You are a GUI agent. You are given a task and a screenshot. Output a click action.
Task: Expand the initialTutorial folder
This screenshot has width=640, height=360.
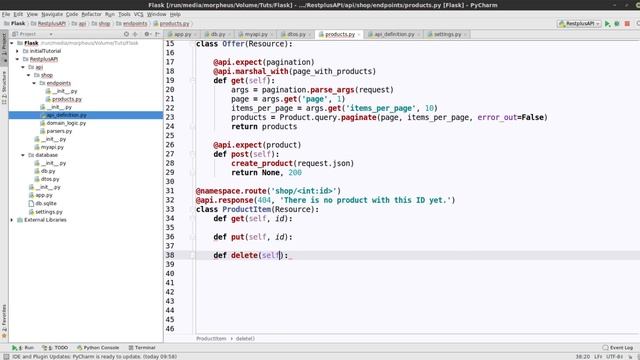(18, 51)
